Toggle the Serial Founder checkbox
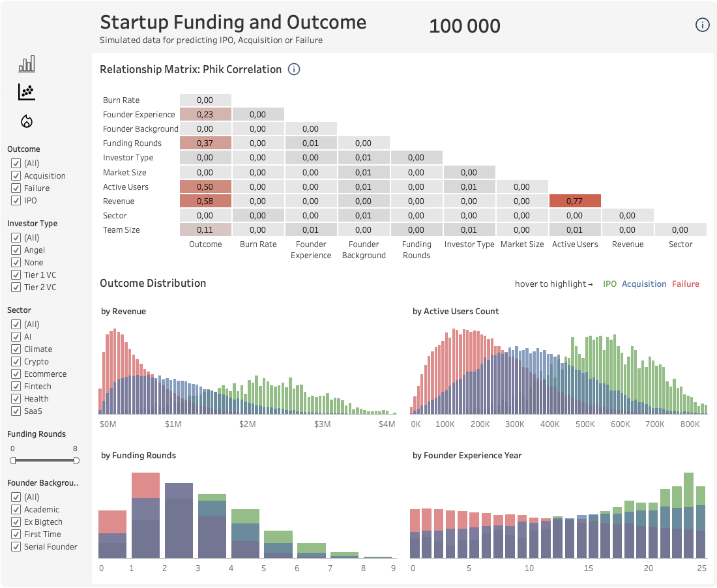Image resolution: width=717 pixels, height=588 pixels. (x=16, y=546)
